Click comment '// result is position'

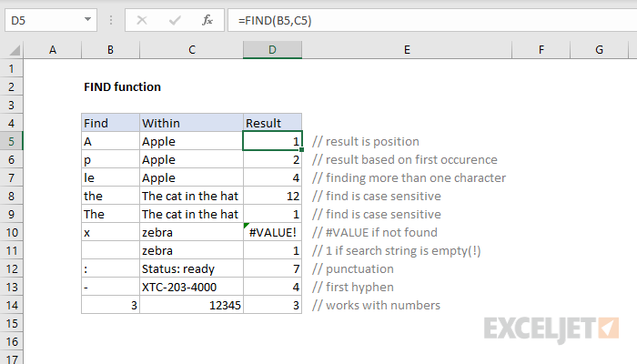[x=365, y=141]
